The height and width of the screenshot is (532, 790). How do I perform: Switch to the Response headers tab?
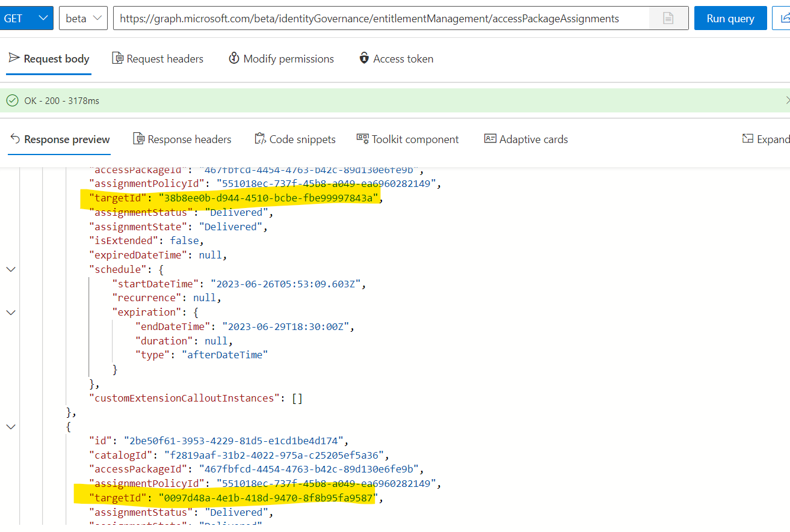coord(182,139)
